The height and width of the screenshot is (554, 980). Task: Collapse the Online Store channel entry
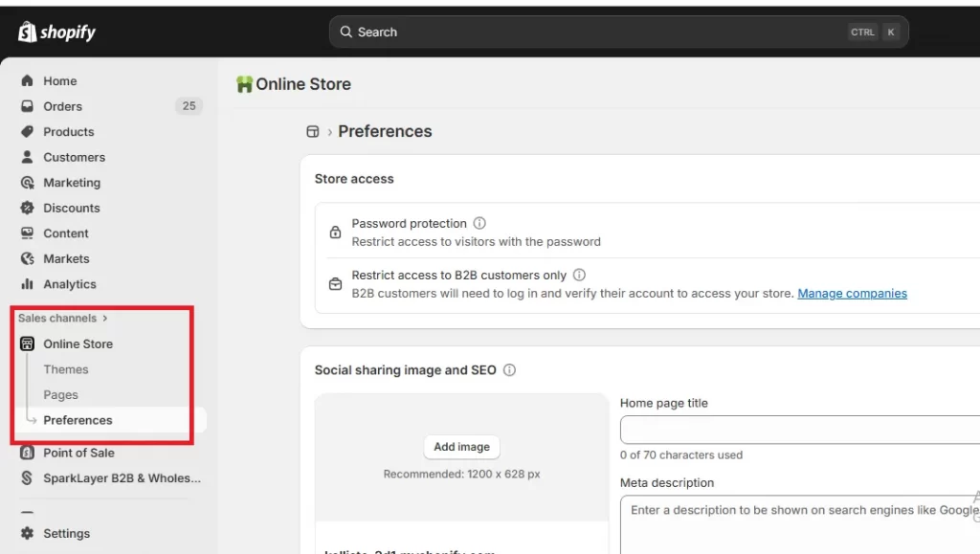(78, 343)
